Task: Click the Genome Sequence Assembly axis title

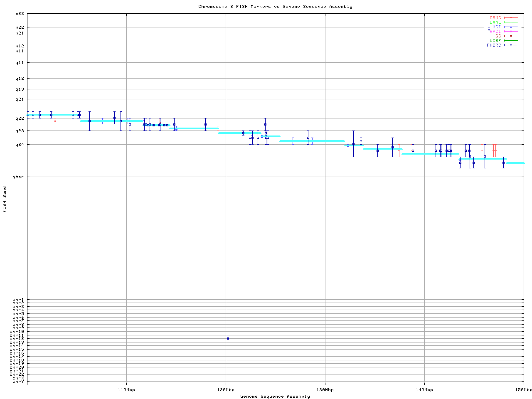Action: (x=275, y=397)
